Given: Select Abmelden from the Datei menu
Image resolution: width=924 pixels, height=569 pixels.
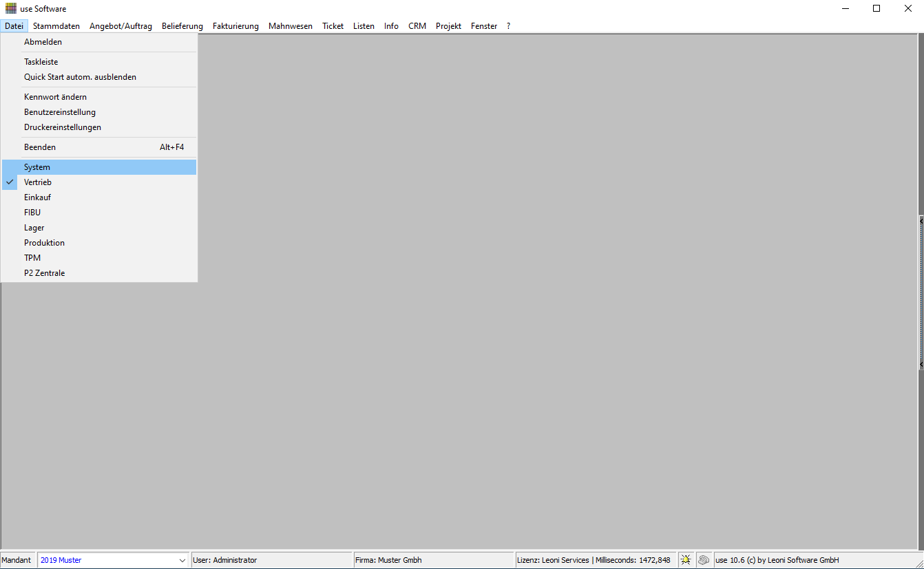Looking at the screenshot, I should [x=99, y=42].
